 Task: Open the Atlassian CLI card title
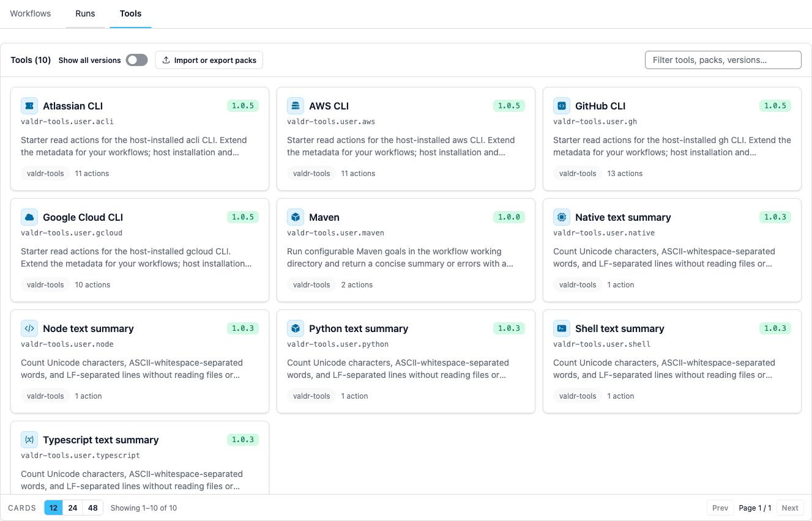pos(73,106)
